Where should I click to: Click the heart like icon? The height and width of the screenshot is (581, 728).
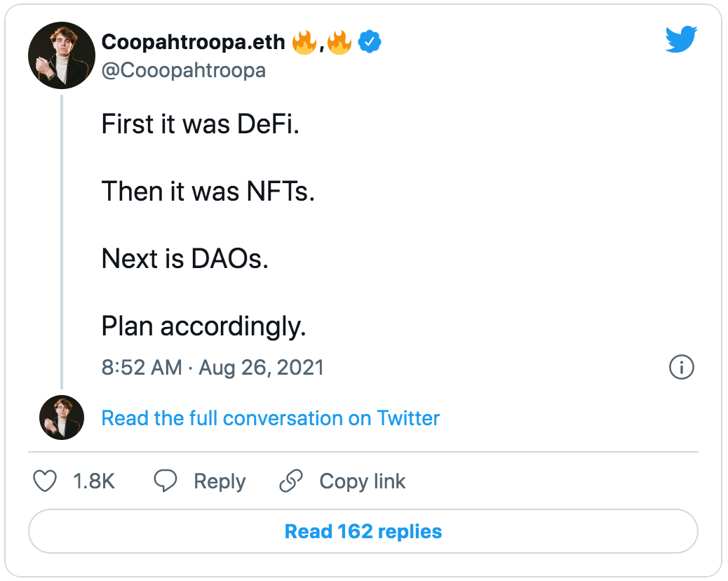[46, 481]
